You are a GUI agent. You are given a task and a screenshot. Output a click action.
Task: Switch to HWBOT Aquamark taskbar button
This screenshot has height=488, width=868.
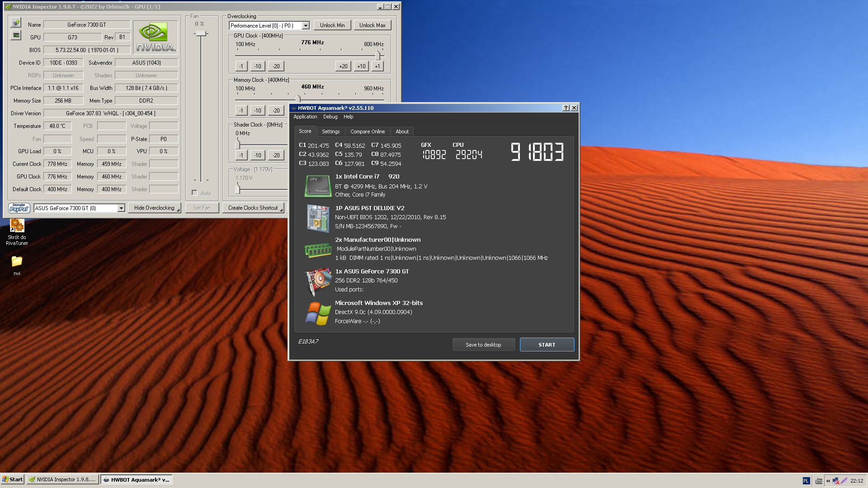(137, 479)
